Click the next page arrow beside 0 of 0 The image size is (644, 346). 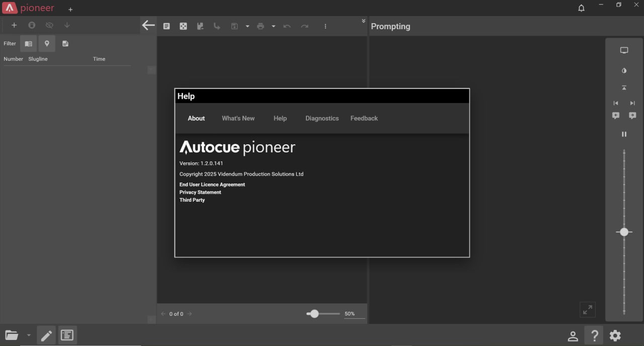pos(189,314)
